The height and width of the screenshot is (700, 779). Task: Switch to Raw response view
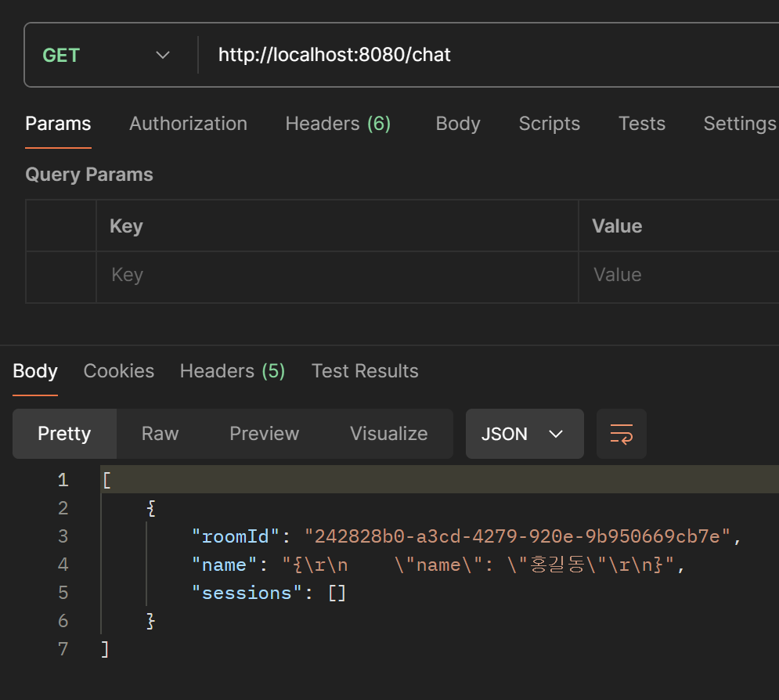(160, 434)
